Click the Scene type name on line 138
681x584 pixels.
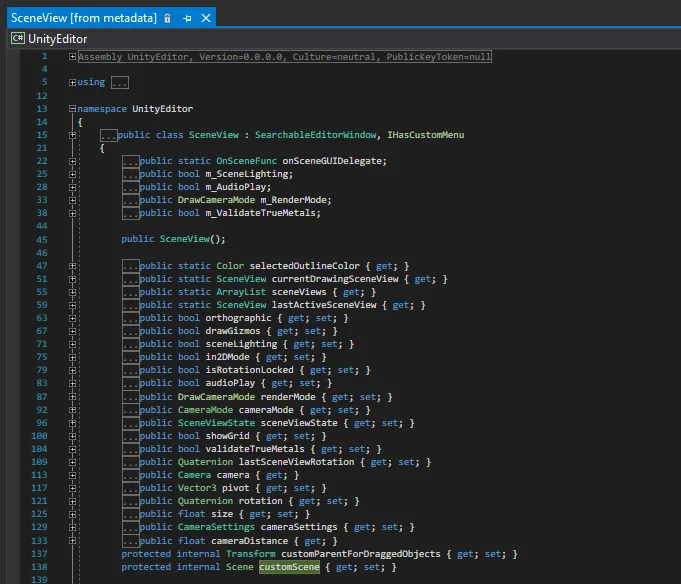point(240,567)
